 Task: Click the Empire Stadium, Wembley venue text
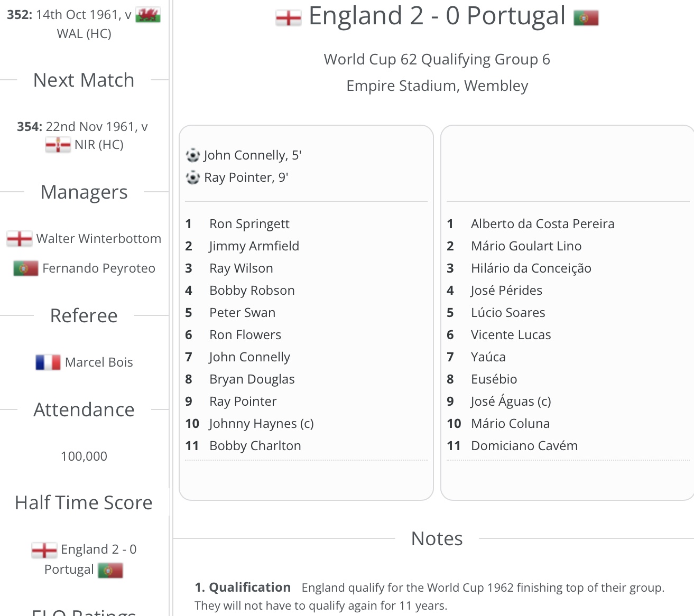click(437, 86)
